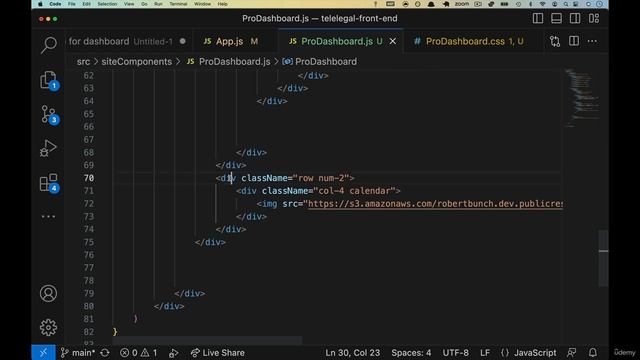Change encoding via UTF-8 indicator

click(x=456, y=353)
